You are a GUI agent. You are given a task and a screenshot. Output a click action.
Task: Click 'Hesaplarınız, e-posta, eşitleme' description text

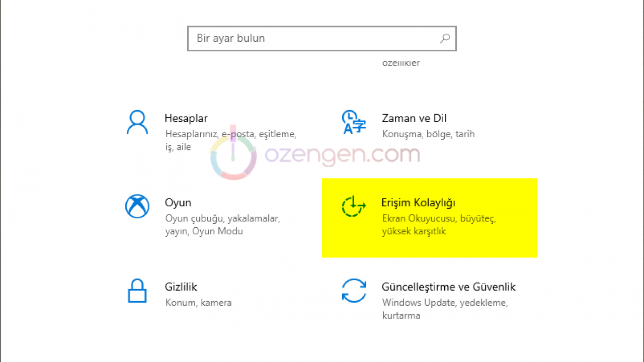[230, 134]
